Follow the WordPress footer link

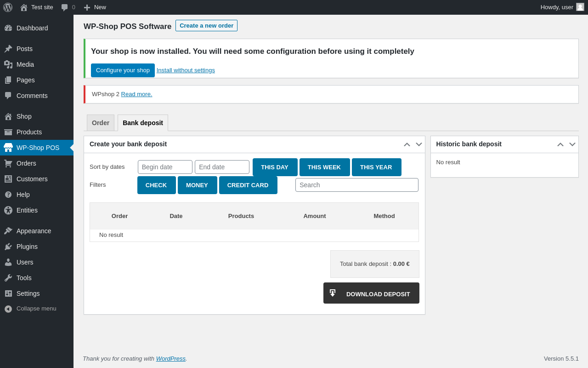pyautogui.click(x=171, y=359)
